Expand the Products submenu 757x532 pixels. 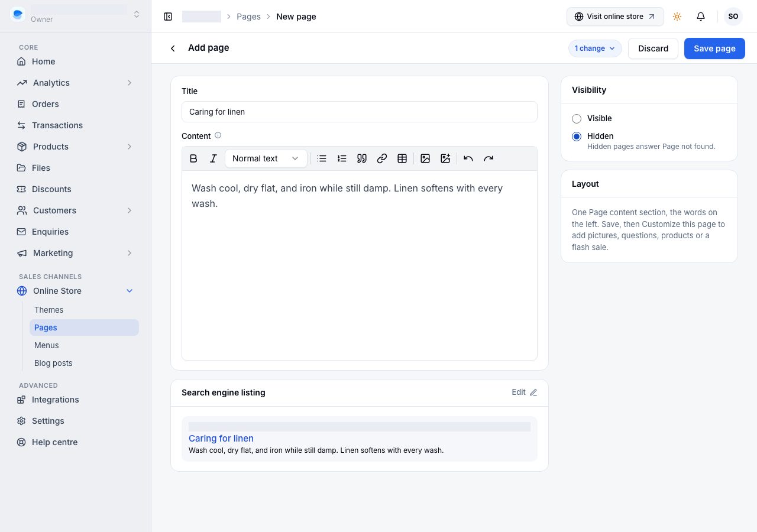130,147
